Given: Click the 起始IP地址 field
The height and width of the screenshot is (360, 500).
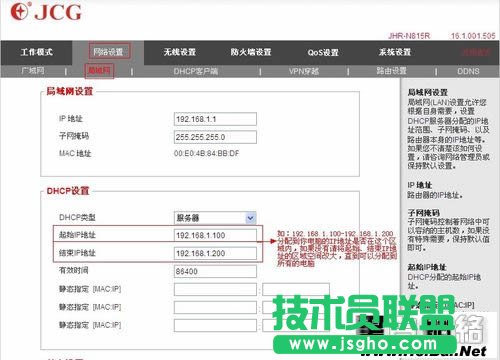Looking at the screenshot, I should [215, 235].
